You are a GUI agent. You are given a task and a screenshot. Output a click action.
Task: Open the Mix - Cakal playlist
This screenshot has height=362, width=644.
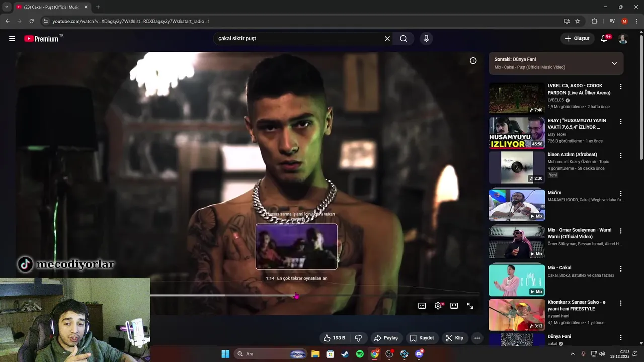pyautogui.click(x=559, y=268)
